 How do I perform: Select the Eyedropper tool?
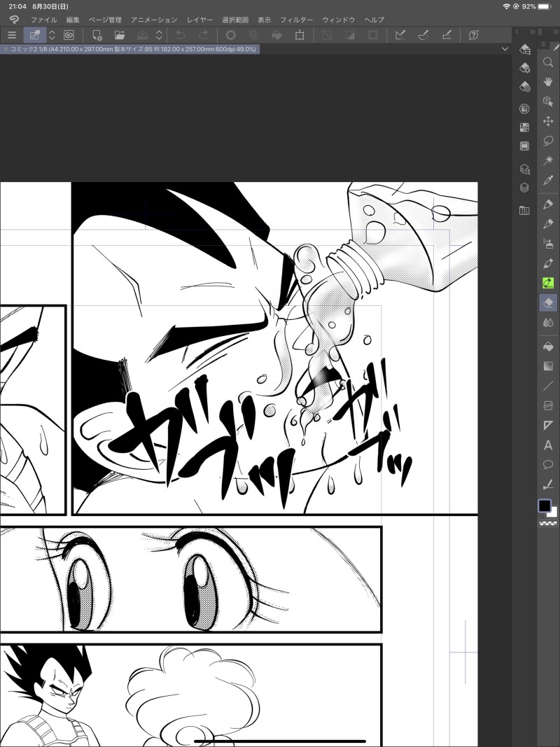pyautogui.click(x=547, y=181)
